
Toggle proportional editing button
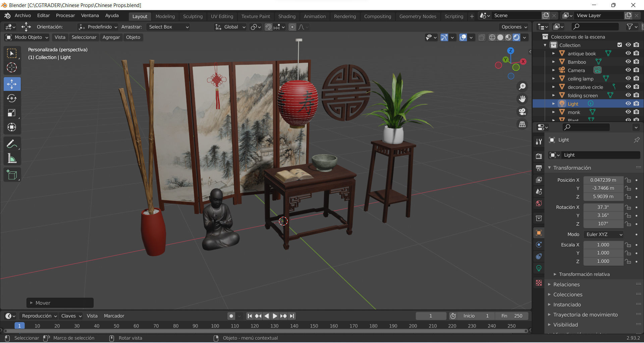tap(292, 27)
